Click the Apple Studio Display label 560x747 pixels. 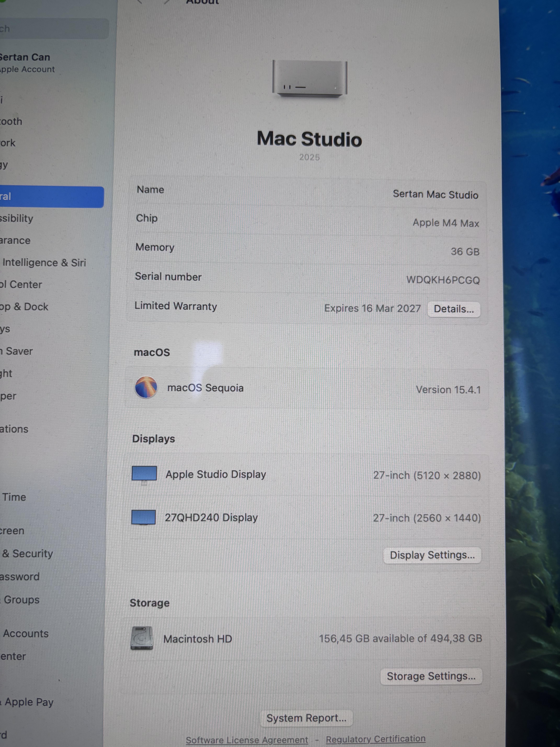(x=216, y=474)
